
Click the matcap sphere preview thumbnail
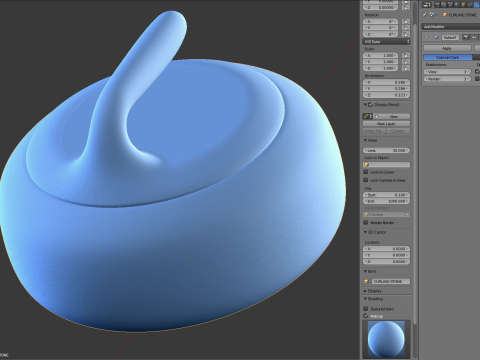point(386,339)
